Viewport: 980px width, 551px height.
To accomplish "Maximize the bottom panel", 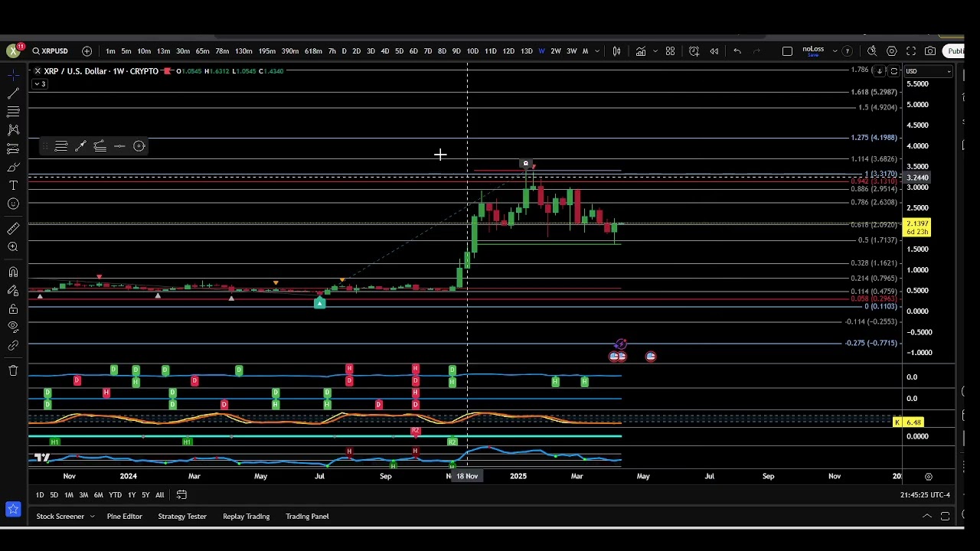I will click(x=945, y=517).
